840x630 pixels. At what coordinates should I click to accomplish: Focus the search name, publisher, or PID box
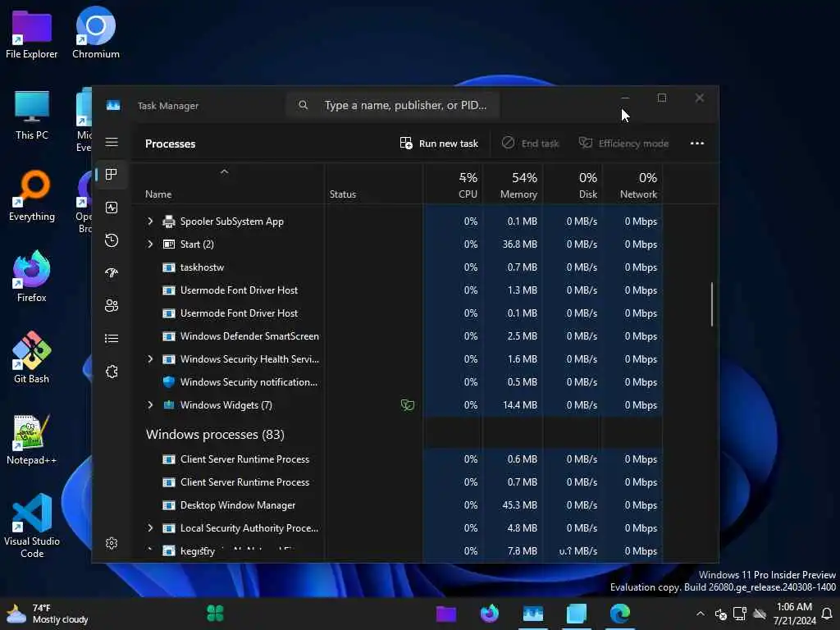[x=393, y=105]
